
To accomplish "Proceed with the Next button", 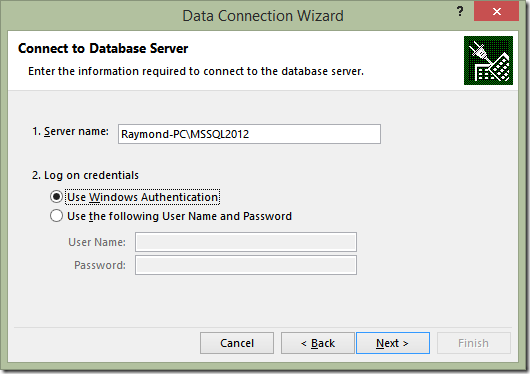I will (393, 343).
